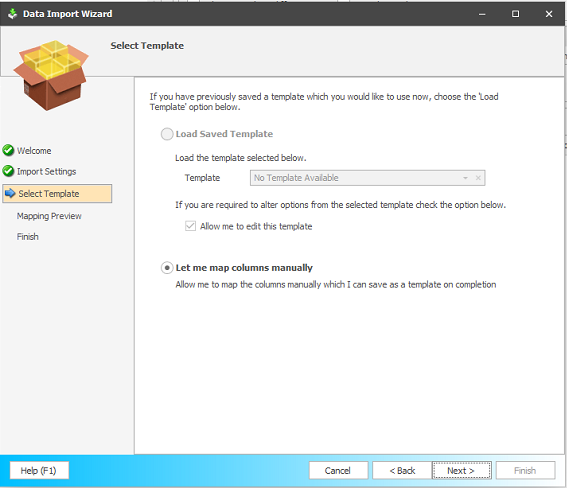Toggle Allow me to edit this template checkbox
The width and height of the screenshot is (567, 488).
tap(190, 226)
